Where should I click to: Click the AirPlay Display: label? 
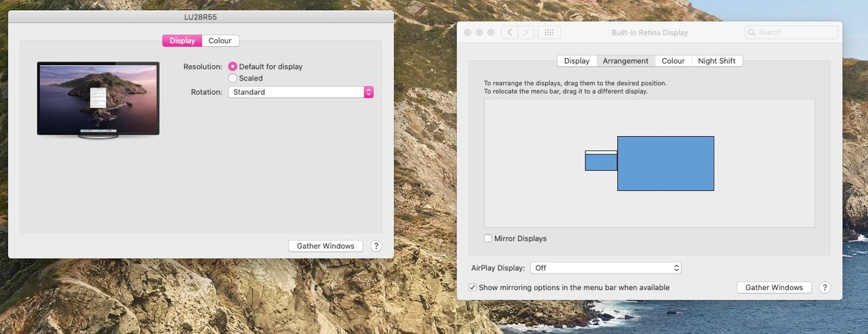pyautogui.click(x=498, y=268)
